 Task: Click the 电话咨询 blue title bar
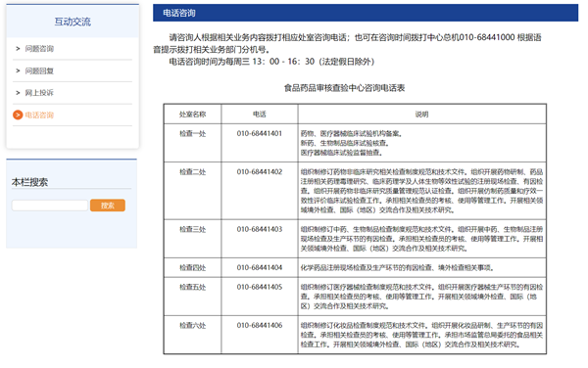[x=366, y=13]
